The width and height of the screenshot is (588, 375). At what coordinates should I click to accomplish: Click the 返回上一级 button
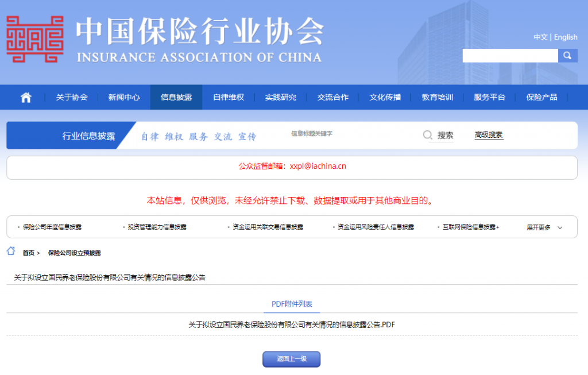click(291, 359)
